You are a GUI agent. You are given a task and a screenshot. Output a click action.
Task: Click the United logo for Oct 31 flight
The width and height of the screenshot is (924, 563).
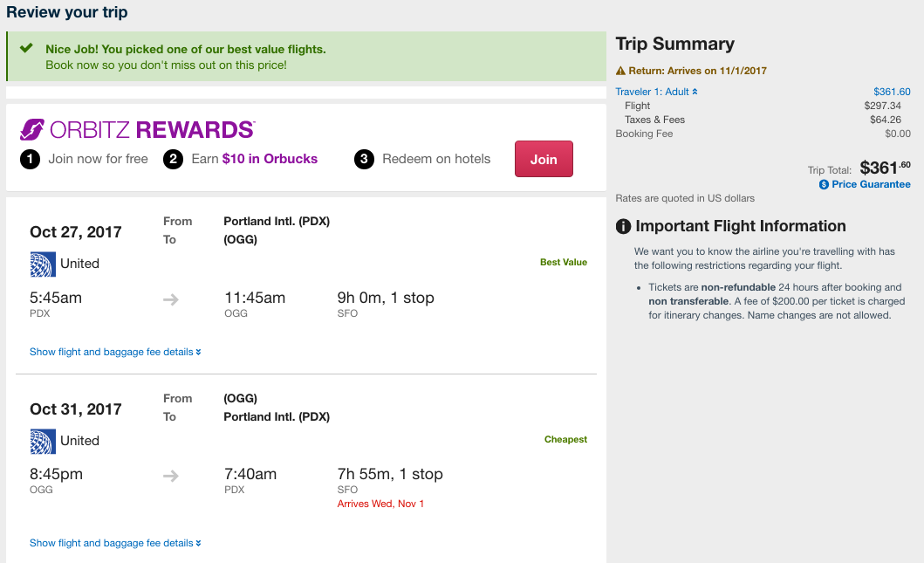pos(42,441)
